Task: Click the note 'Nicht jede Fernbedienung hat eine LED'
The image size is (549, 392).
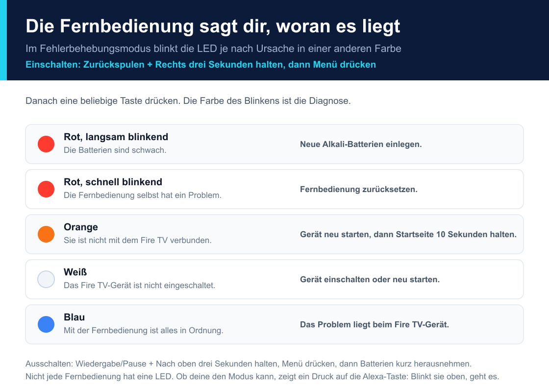Action: tap(262, 377)
